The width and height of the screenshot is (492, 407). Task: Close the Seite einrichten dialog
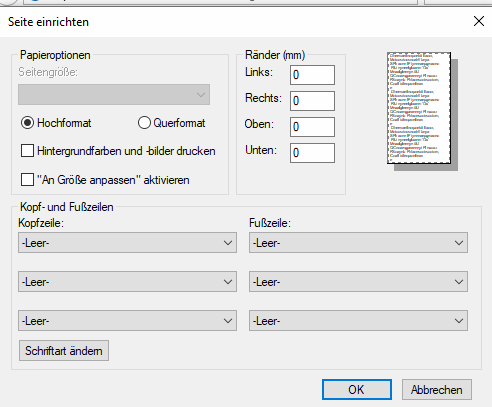pos(479,21)
